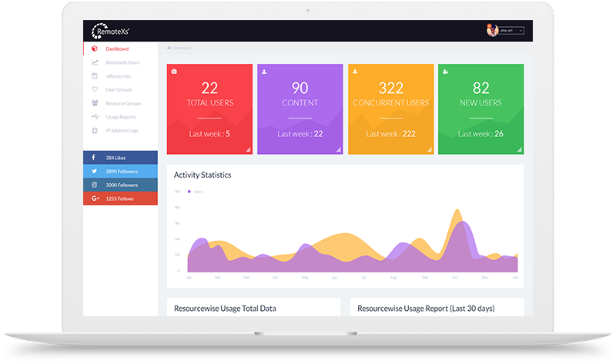Image resolution: width=616 pixels, height=364 pixels.
Task: Expand the Total Users card corner triangle
Action: tap(248, 149)
